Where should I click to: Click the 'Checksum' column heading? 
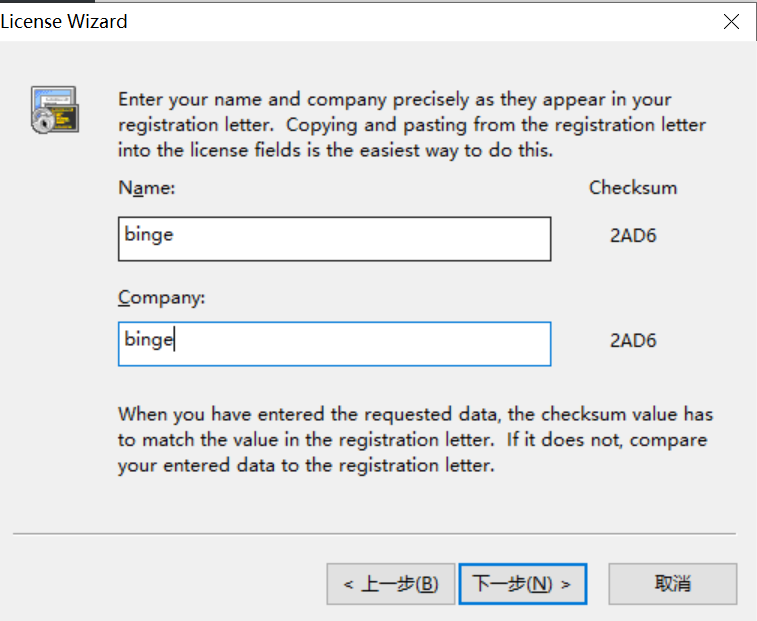coord(633,187)
